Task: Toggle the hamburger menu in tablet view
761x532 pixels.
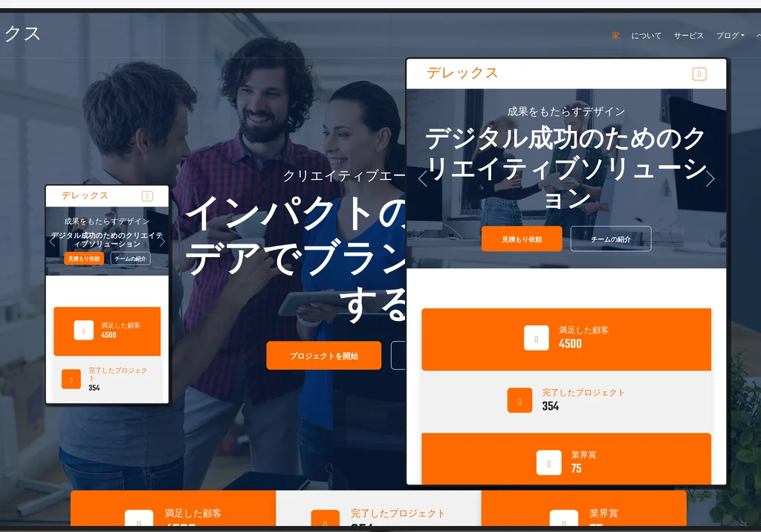Action: (x=699, y=74)
